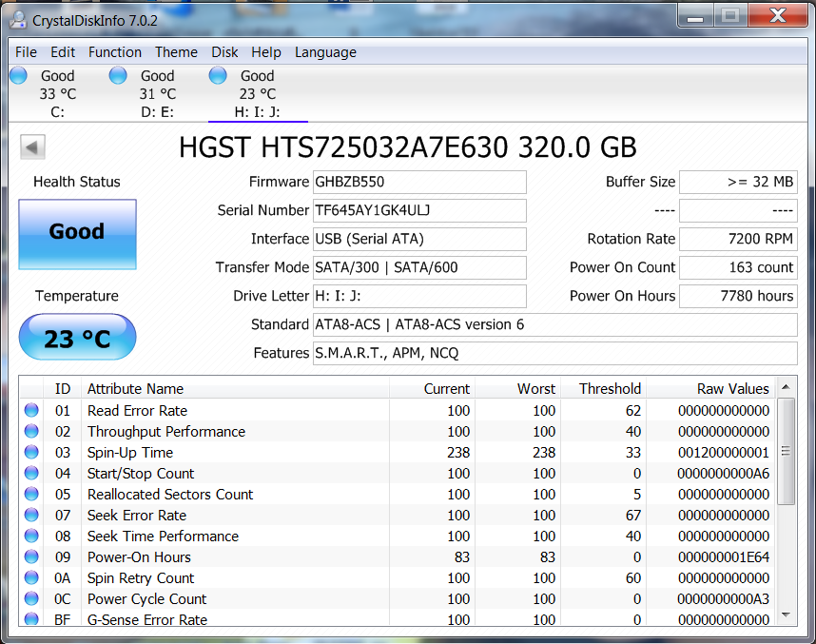Image resolution: width=816 pixels, height=644 pixels.
Task: Open the File menu
Action: coord(26,52)
